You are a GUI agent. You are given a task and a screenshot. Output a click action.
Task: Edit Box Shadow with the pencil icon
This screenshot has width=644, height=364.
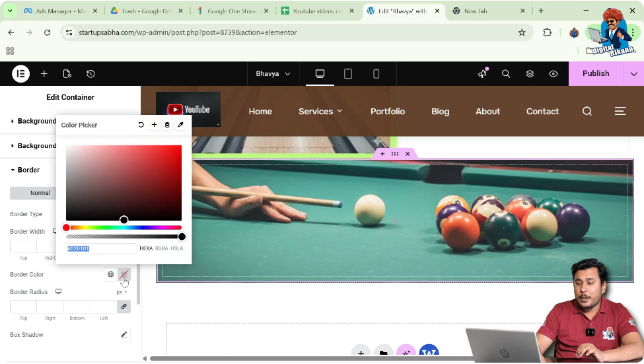pos(124,335)
